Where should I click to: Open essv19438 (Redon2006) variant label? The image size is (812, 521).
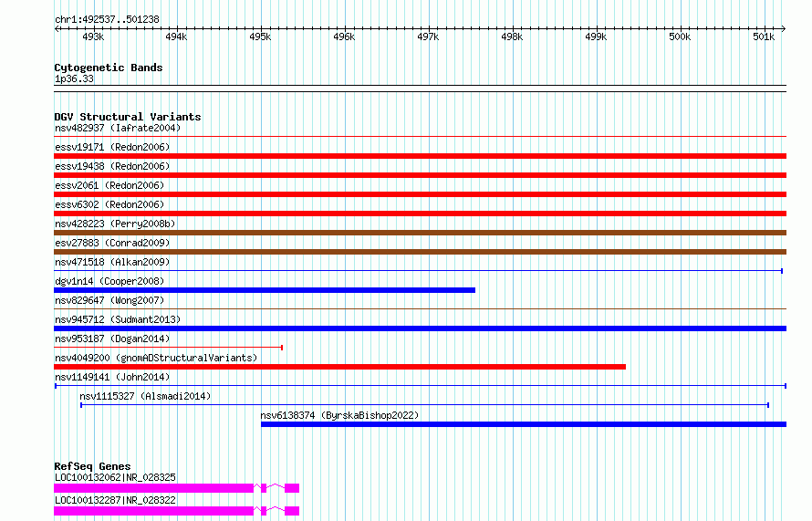[x=112, y=166]
